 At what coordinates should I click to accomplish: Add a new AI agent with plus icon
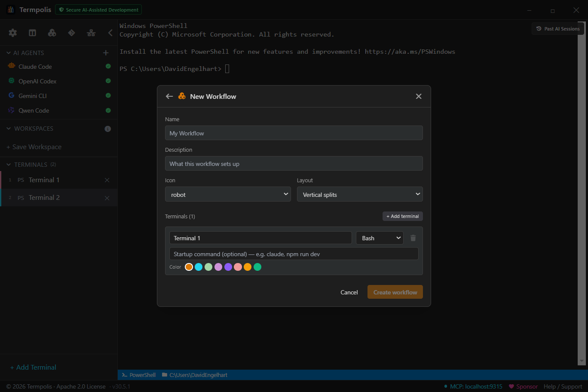[106, 53]
